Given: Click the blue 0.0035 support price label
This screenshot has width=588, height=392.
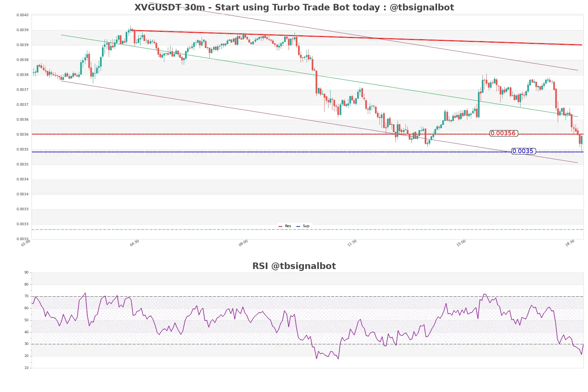Looking at the screenshot, I should [523, 151].
